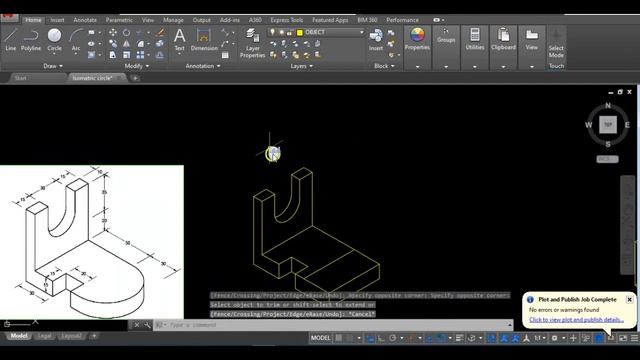
Task: Click the Rotate tool in Modify panel
Action: tap(127, 32)
